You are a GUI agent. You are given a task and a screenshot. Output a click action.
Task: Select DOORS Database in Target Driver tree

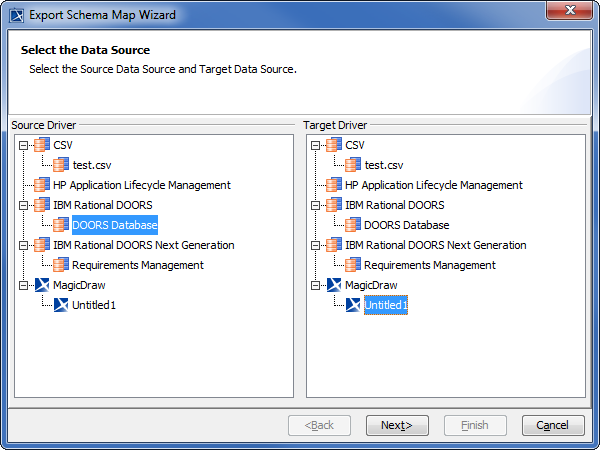(x=406, y=225)
